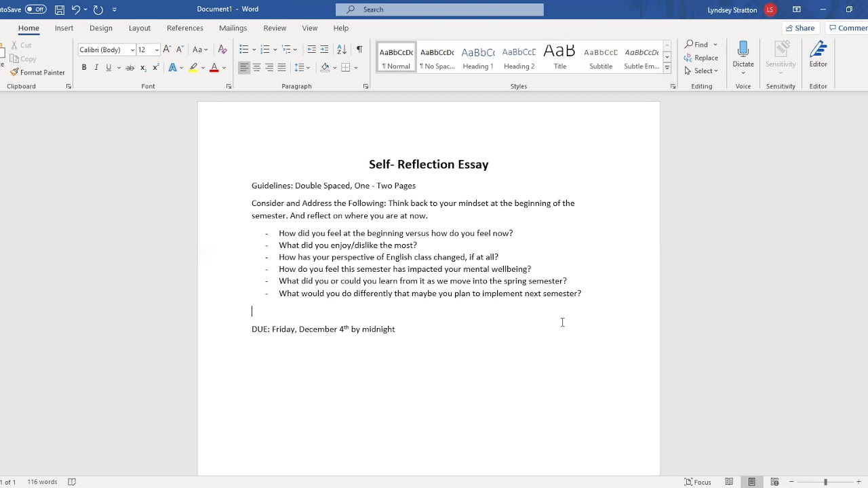This screenshot has height=488, width=868.
Task: Expand the Styles gallery
Action: pos(667,68)
